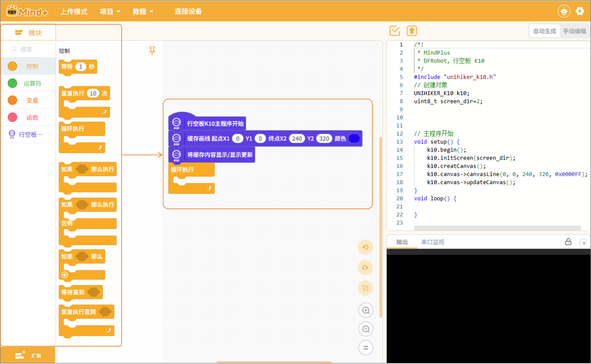Zoom in on the block workspace
The width and height of the screenshot is (591, 364).
pos(366,310)
